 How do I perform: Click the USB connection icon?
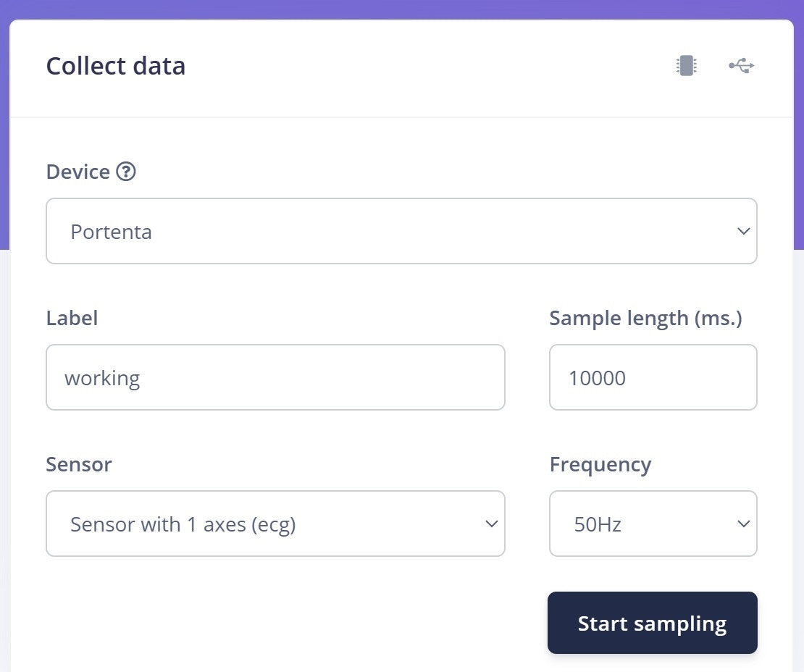[x=742, y=66]
